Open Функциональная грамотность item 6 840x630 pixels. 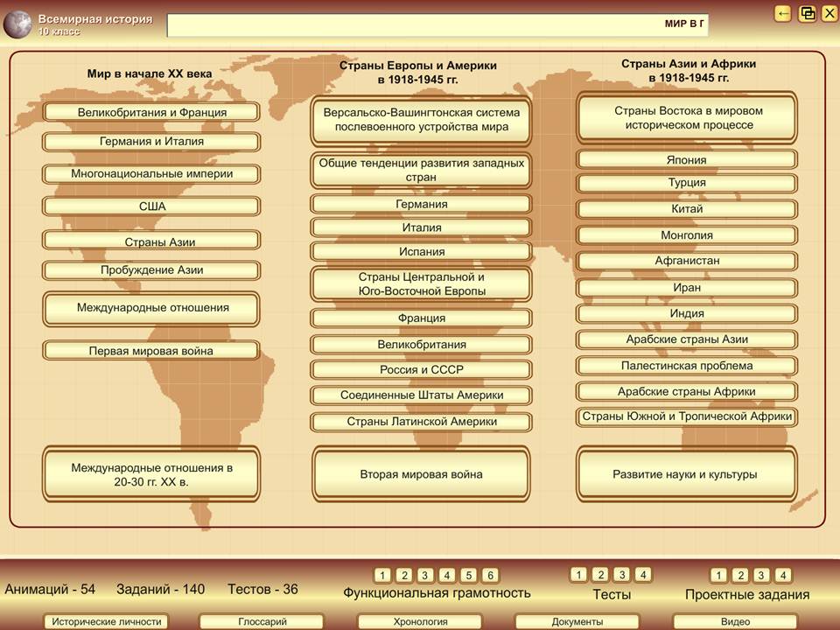tap(490, 576)
